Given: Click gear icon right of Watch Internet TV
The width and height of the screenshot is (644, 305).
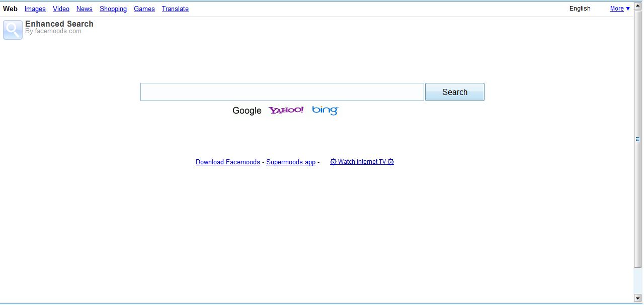Looking at the screenshot, I should coord(391,162).
